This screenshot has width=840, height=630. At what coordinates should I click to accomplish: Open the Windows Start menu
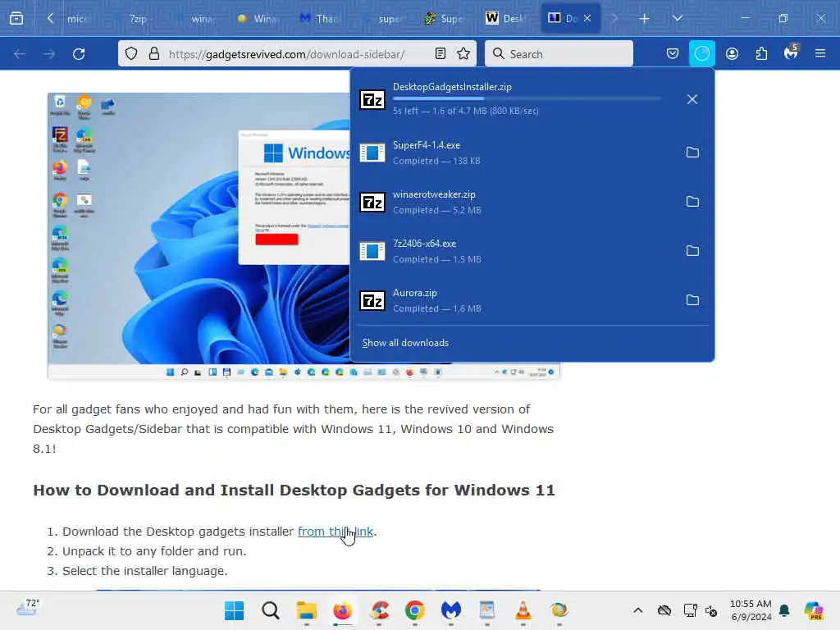pos(234,610)
